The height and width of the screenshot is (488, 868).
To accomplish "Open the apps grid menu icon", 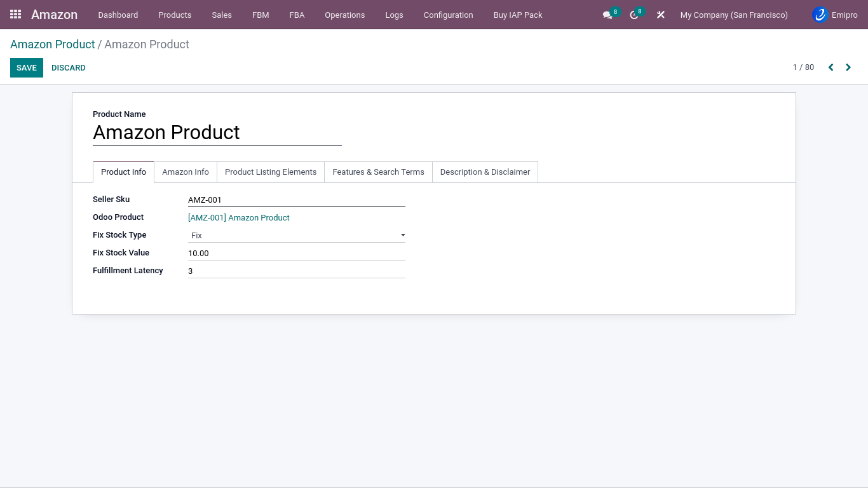I will point(16,14).
